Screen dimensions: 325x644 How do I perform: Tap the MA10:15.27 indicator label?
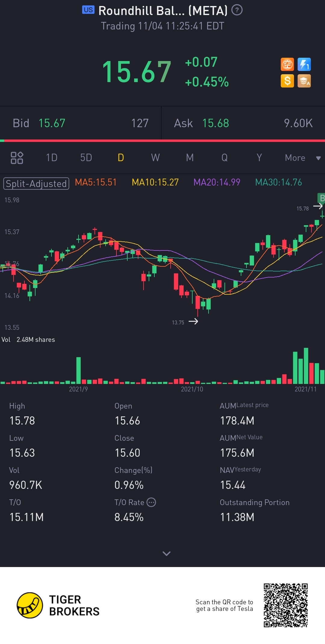[x=155, y=182]
